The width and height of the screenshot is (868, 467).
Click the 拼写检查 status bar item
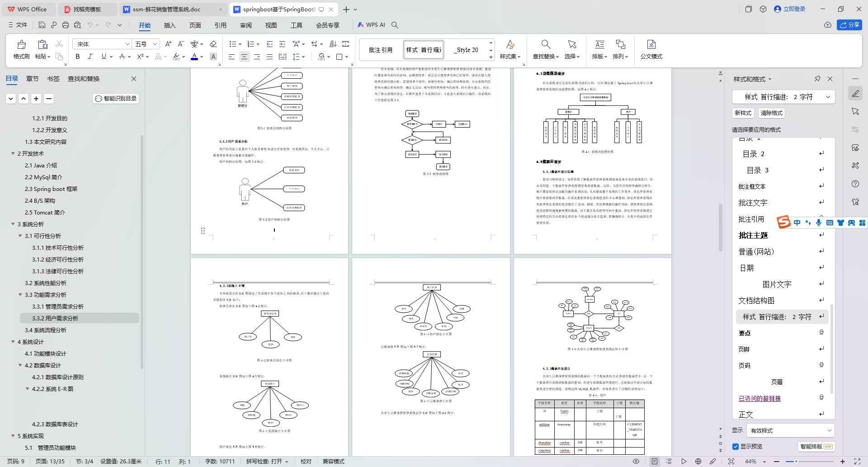coord(267,462)
